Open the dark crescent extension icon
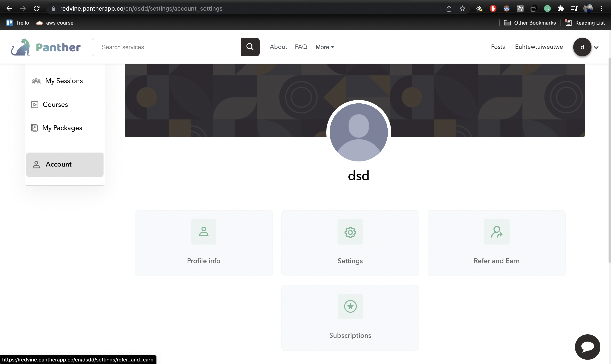Viewport: 611px width, 364px height. click(x=533, y=9)
